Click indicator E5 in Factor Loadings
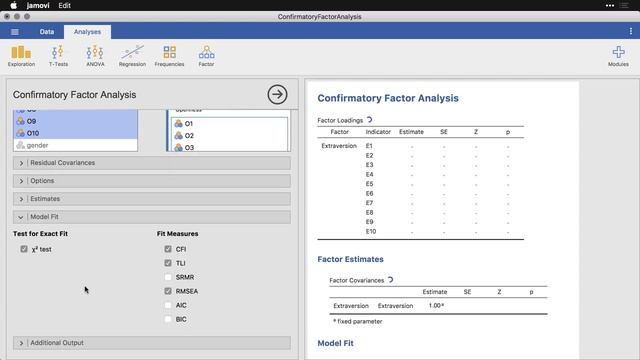 tap(369, 184)
